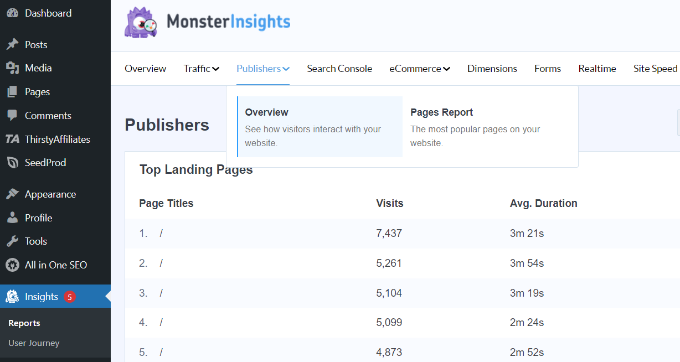Click the Profile user icon

pos(12,218)
